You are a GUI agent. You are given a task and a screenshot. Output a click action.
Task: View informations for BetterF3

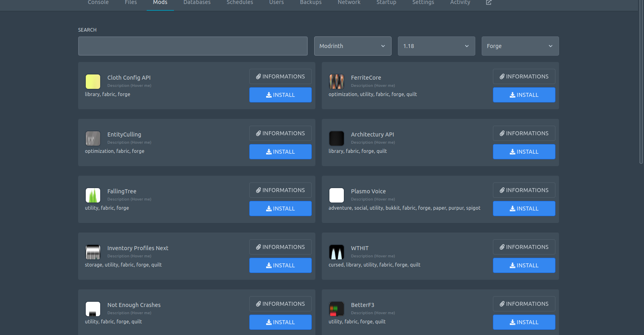coord(524,304)
